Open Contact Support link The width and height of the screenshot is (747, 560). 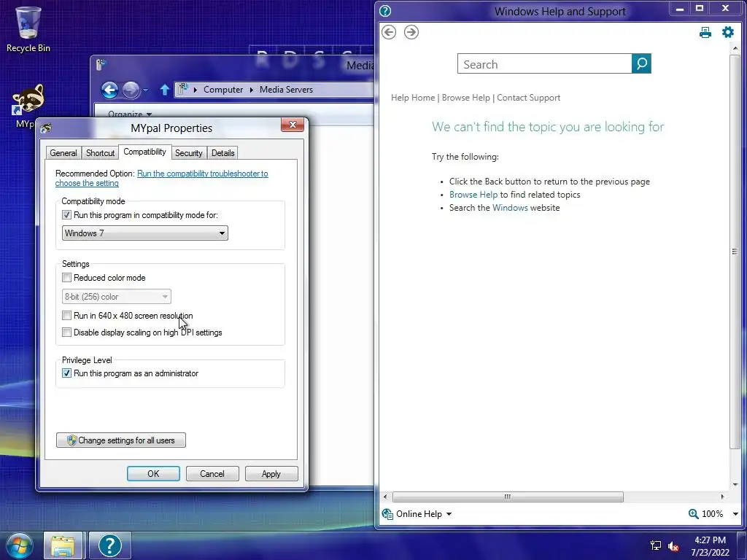(528, 98)
